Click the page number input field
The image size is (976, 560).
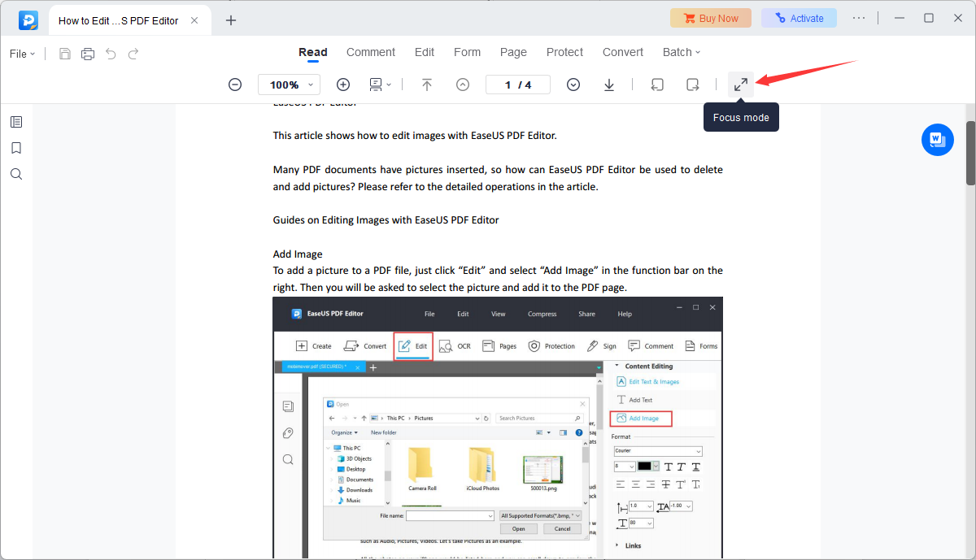coord(518,85)
